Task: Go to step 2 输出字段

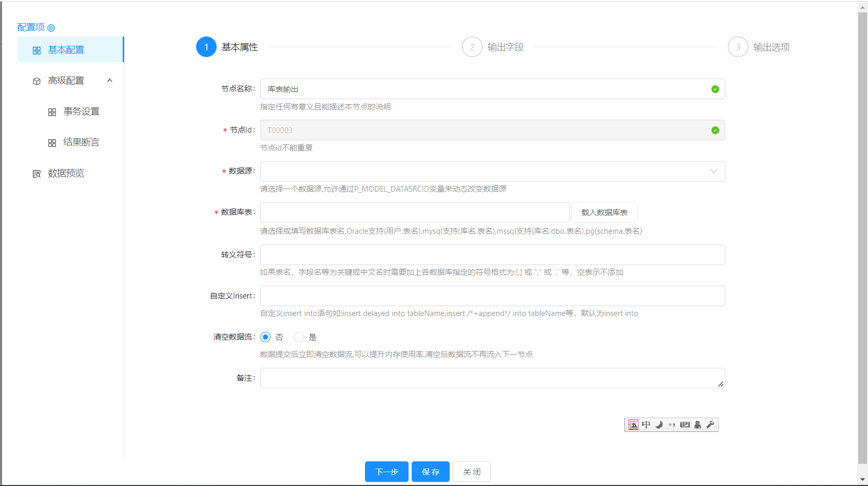Action: pyautogui.click(x=472, y=47)
